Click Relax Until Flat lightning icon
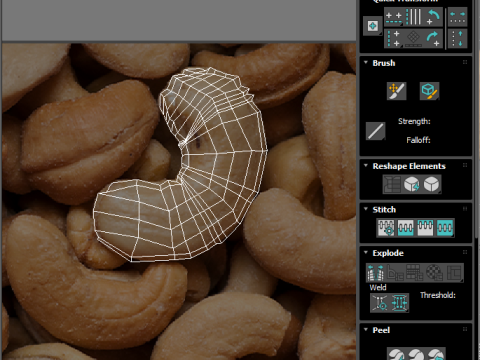Screen dimensions: 480x360 tap(412, 184)
